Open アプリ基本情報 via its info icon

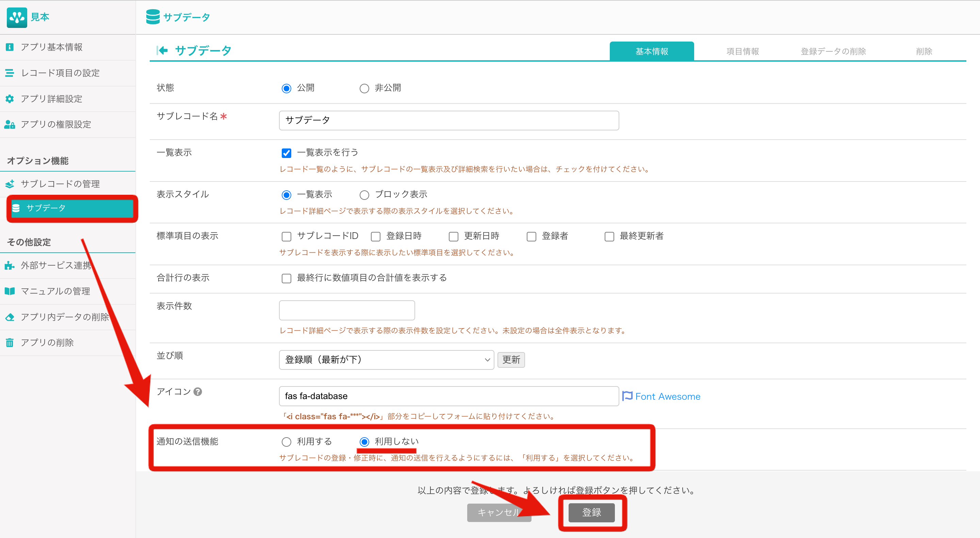click(x=10, y=47)
